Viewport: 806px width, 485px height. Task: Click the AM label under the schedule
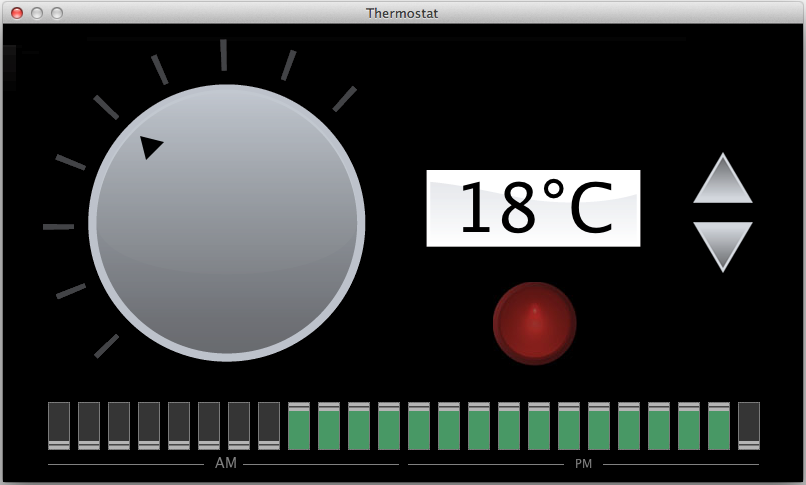tap(226, 463)
